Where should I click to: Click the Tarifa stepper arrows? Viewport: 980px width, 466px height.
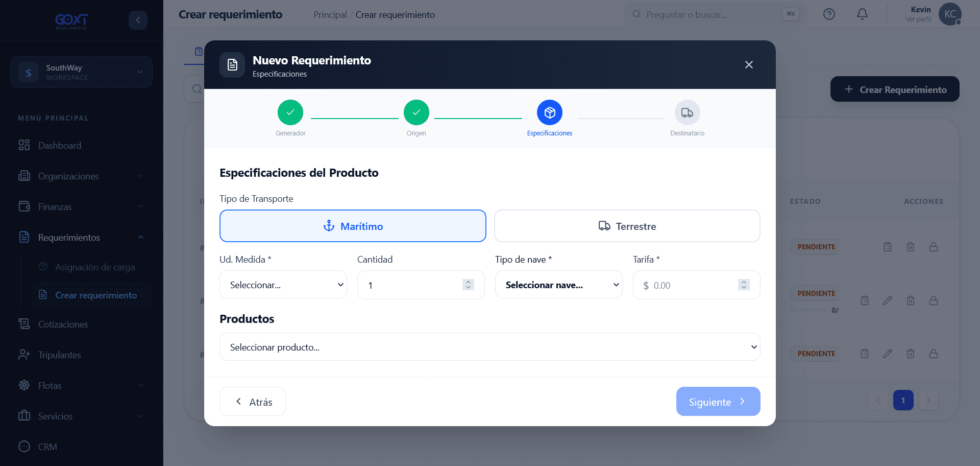click(744, 285)
